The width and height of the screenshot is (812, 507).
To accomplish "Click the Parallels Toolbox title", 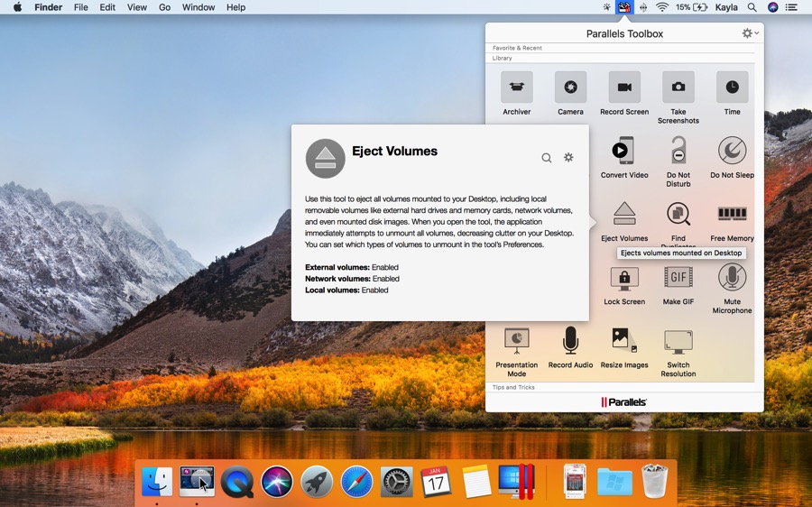I will 624,33.
